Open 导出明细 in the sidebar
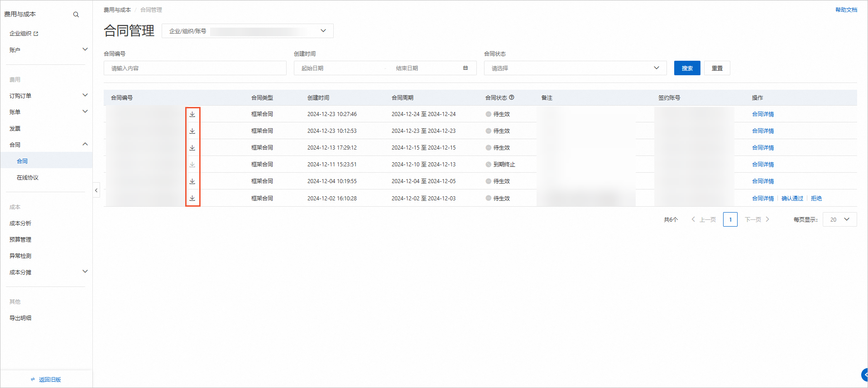 pyautogui.click(x=20, y=318)
